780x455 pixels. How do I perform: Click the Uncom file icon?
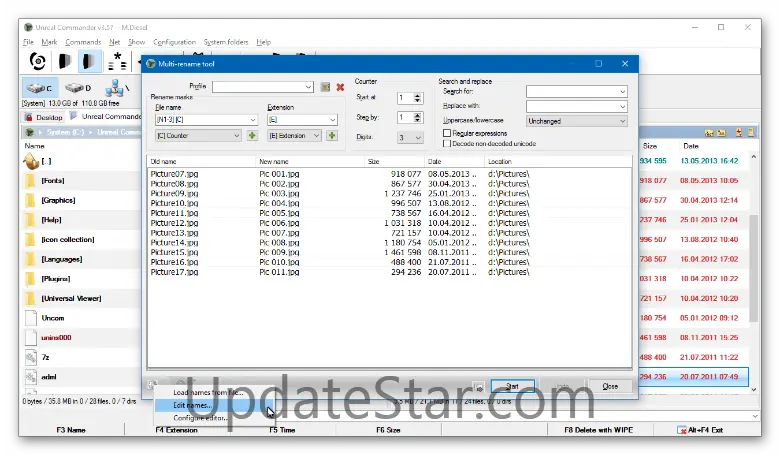pyautogui.click(x=31, y=318)
